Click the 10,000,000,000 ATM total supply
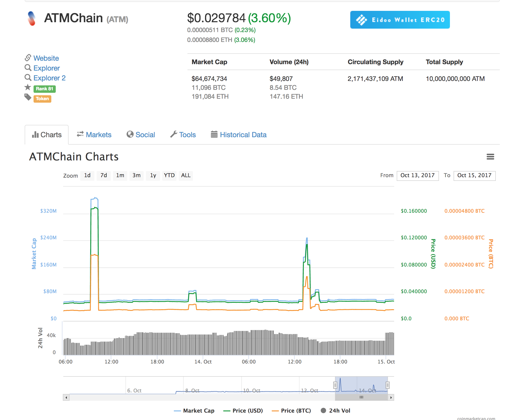This screenshot has width=518, height=420. coord(455,79)
